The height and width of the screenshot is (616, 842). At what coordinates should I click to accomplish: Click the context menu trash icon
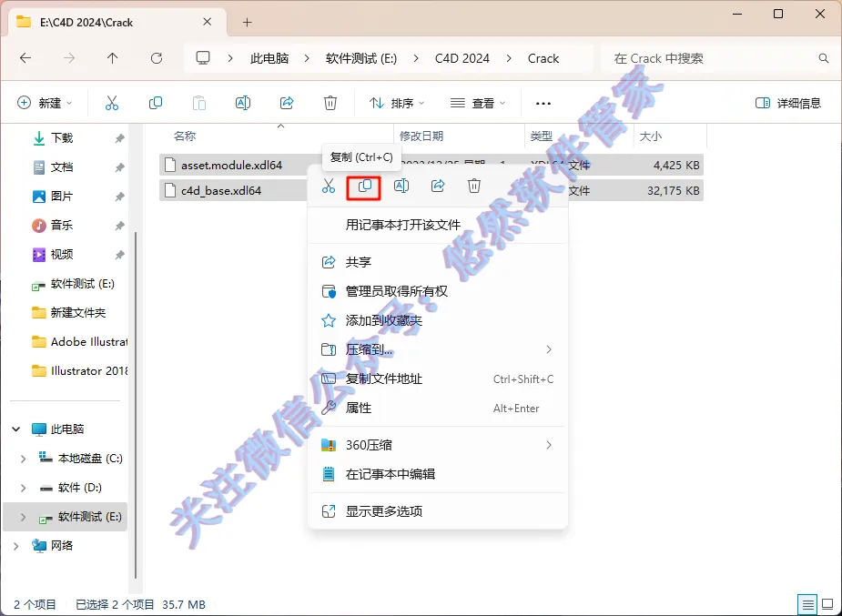point(473,187)
